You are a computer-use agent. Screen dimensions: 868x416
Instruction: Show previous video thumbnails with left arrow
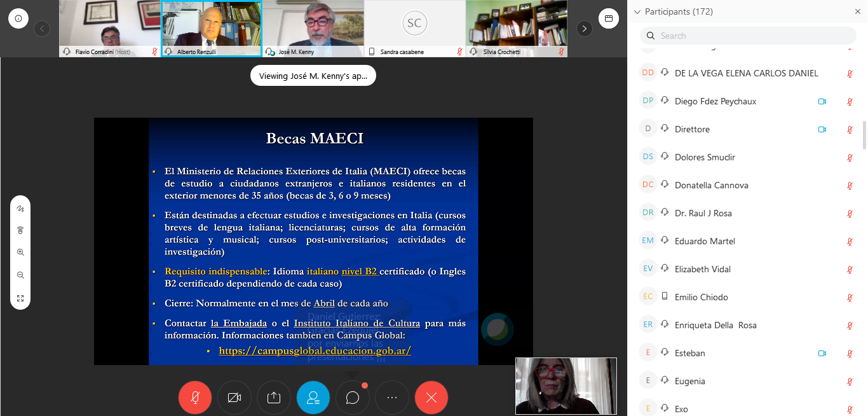coord(42,29)
